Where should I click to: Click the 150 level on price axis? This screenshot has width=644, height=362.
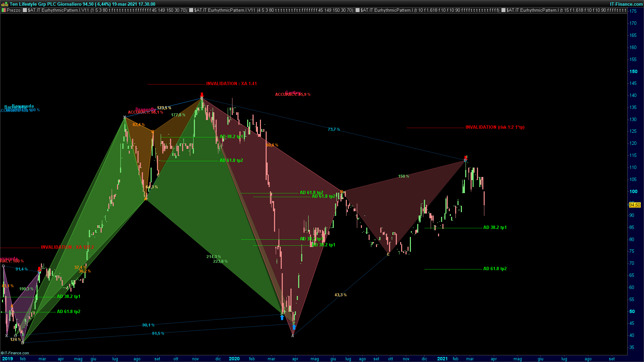[x=633, y=71]
